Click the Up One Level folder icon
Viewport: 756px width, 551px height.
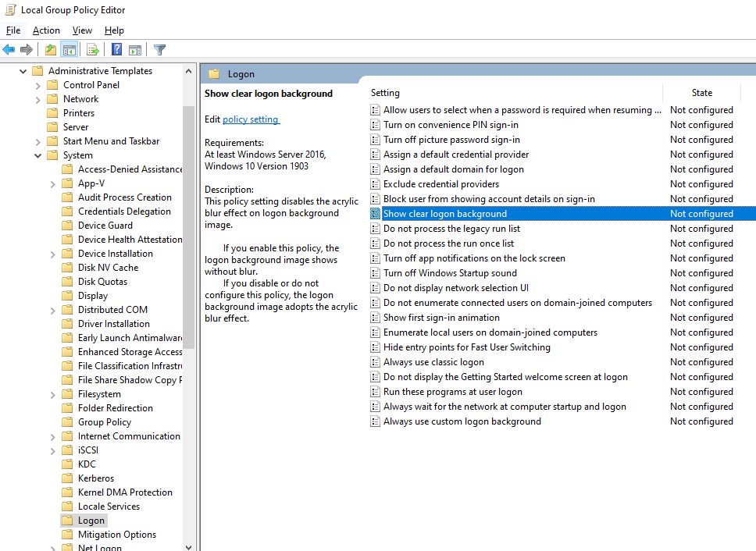51,49
